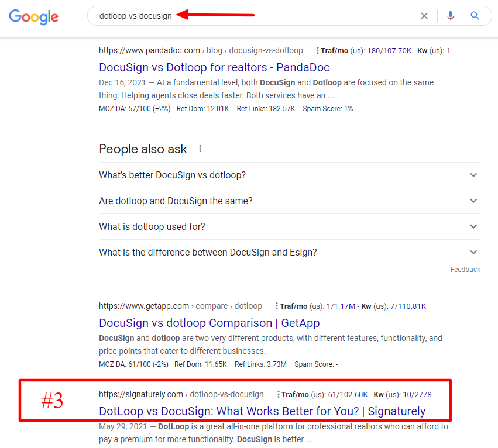Screen dimensions: 498x448
Task: Click "MOZ DA: 57/100 (+2%)" metric
Action: click(135, 109)
